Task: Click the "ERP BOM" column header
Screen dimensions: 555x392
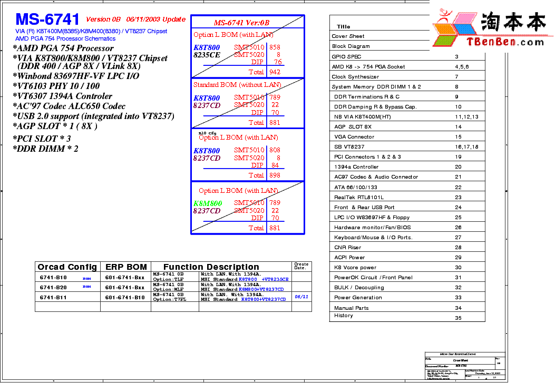Action: click(126, 267)
